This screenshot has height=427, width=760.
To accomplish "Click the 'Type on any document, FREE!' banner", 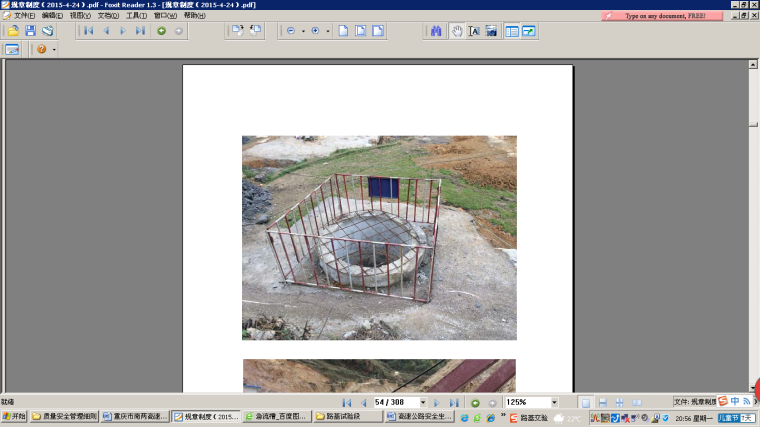I will point(664,16).
